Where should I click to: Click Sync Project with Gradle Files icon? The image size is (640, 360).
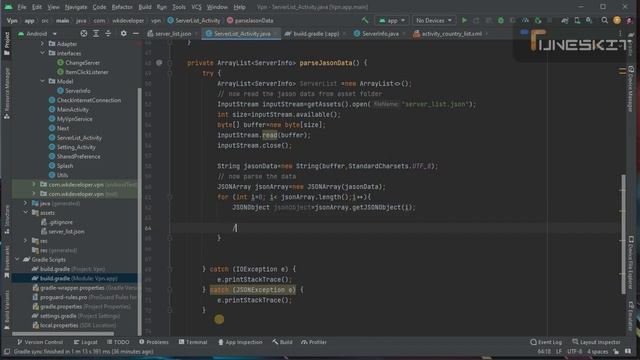pyautogui.click(x=564, y=20)
